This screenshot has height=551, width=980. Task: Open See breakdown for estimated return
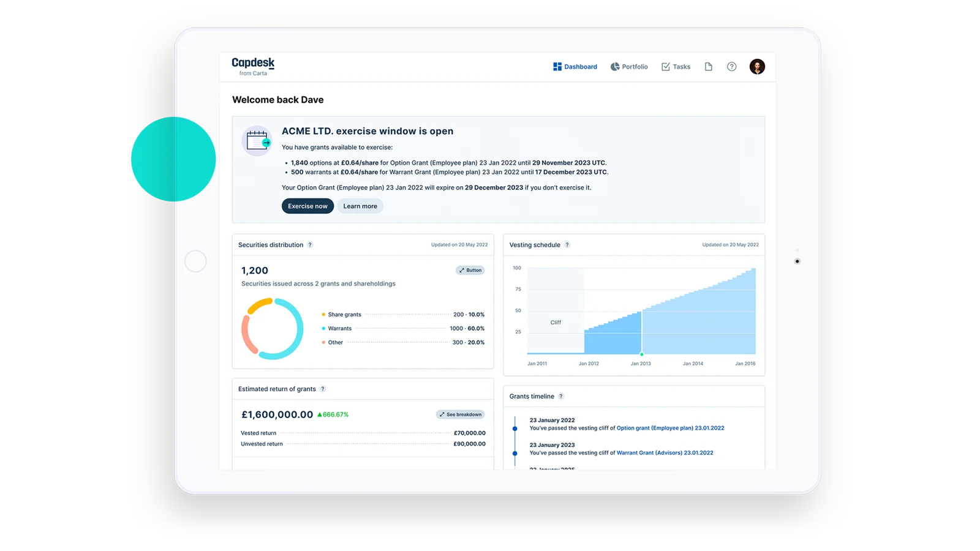click(461, 414)
